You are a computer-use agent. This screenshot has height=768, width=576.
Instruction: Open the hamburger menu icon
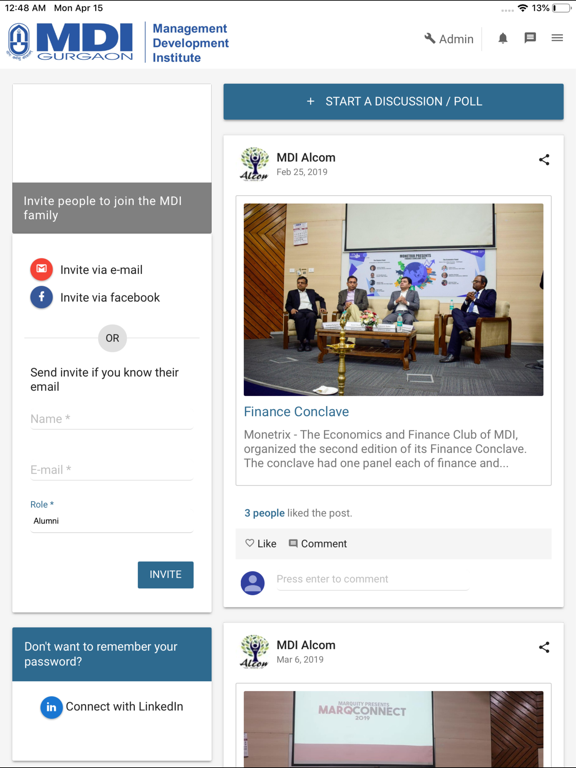tap(557, 38)
